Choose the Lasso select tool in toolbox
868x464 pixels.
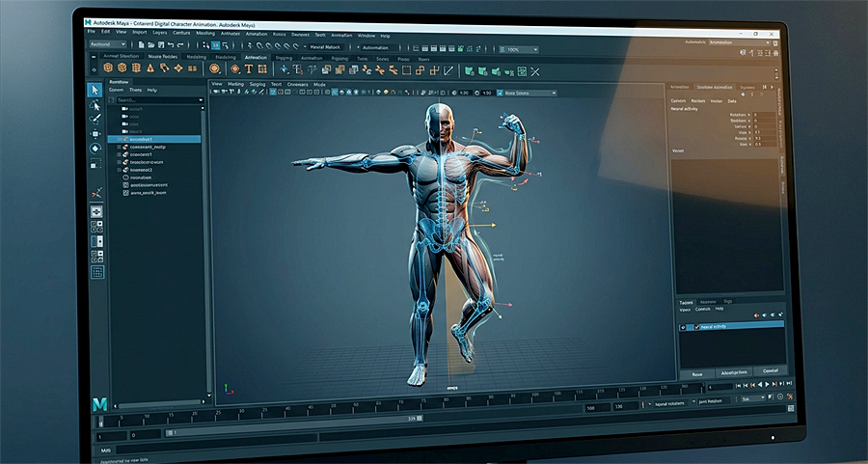pos(95,105)
